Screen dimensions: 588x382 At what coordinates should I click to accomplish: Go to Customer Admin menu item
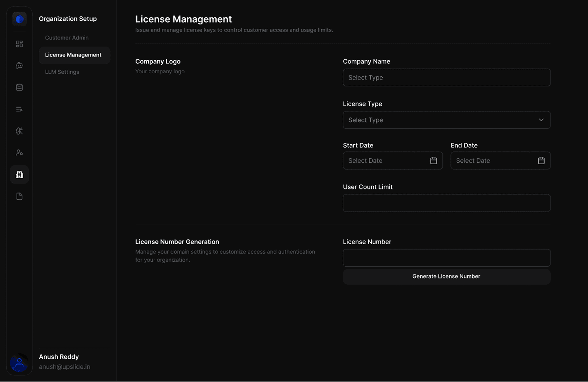click(x=67, y=38)
